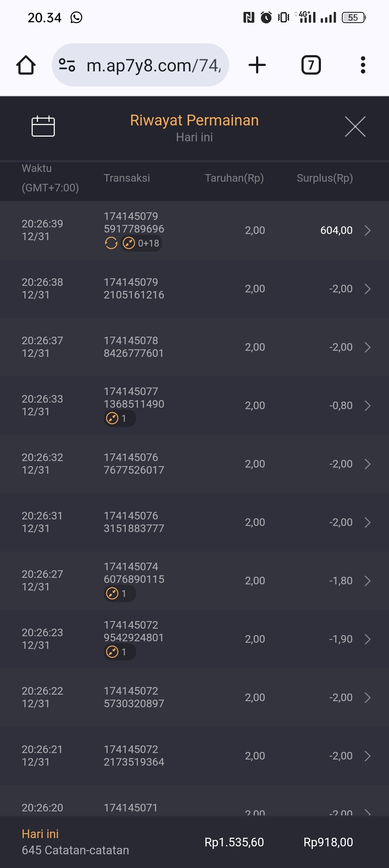Tap the browser home icon
The width and height of the screenshot is (389, 868).
26,65
